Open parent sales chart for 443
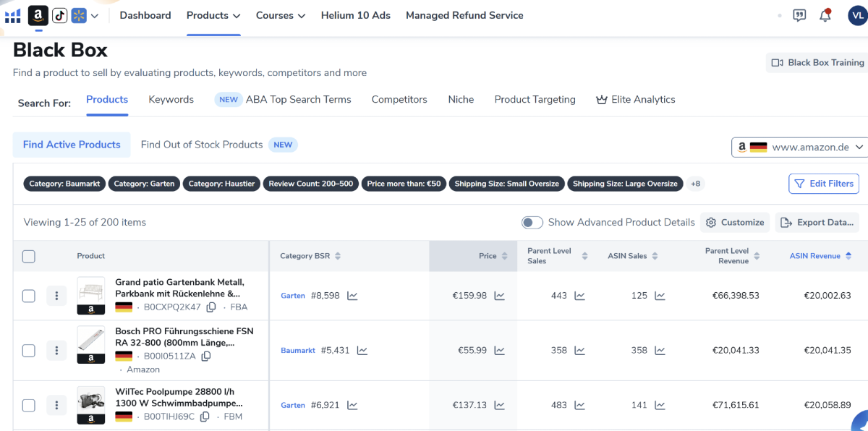Screen dimensions: 868x431 (x=579, y=296)
